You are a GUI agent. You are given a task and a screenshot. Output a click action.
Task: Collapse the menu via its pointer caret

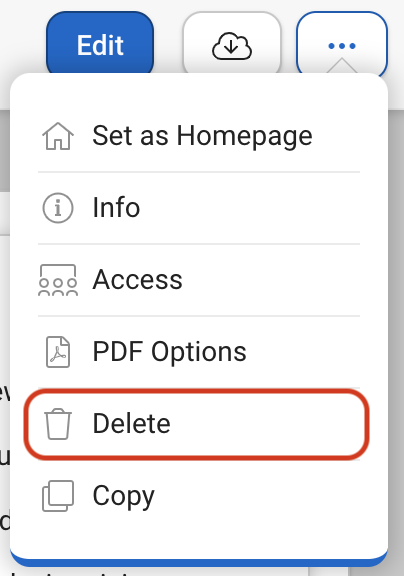[x=342, y=65]
